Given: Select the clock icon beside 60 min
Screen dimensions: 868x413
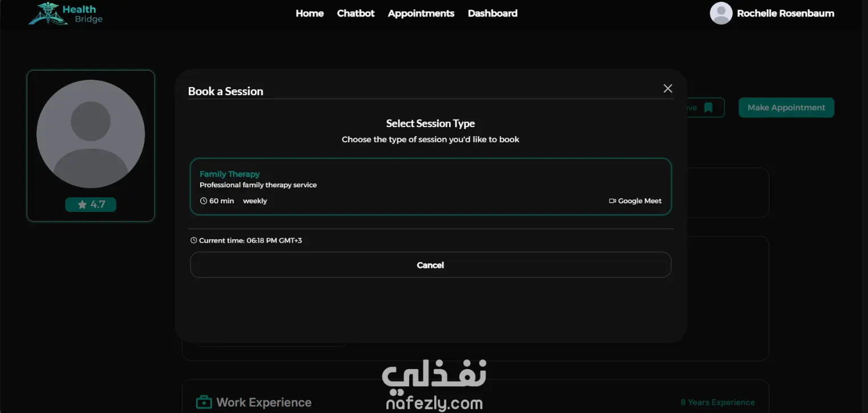Looking at the screenshot, I should pyautogui.click(x=203, y=201).
